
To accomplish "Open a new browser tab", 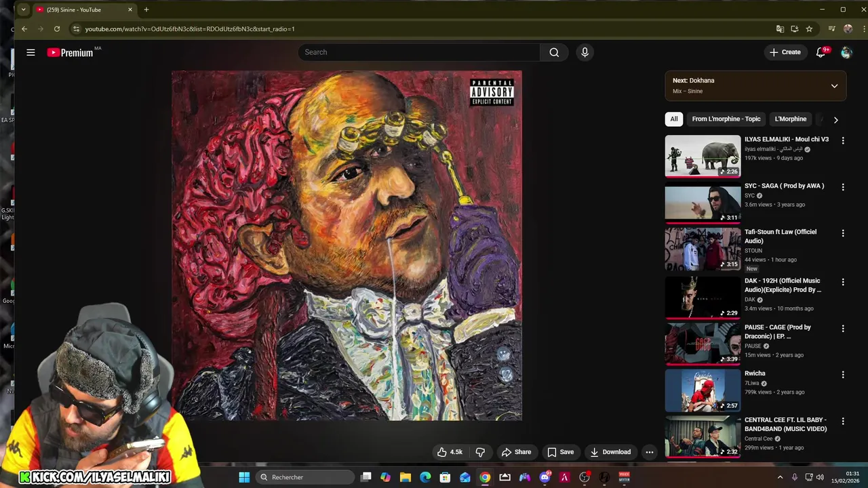I will tap(146, 9).
